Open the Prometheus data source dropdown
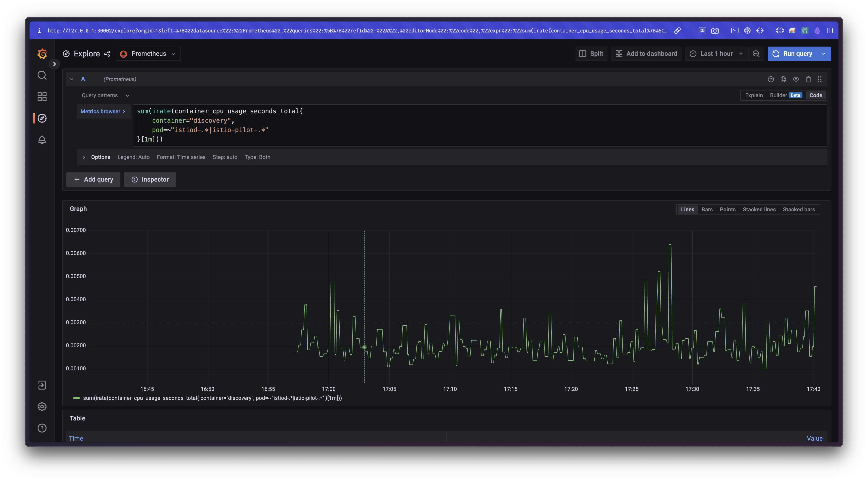The height and width of the screenshot is (480, 868). click(148, 54)
